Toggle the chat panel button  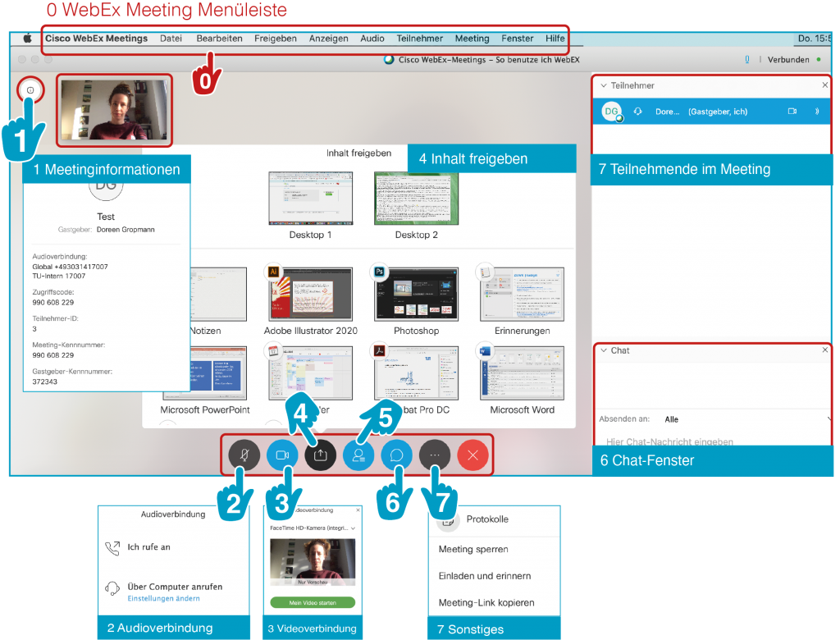pos(396,455)
